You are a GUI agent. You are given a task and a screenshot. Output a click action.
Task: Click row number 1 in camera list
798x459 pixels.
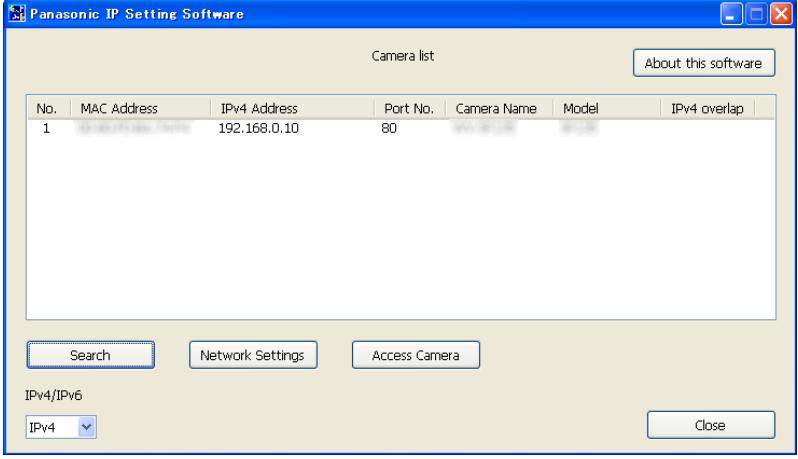[x=46, y=128]
